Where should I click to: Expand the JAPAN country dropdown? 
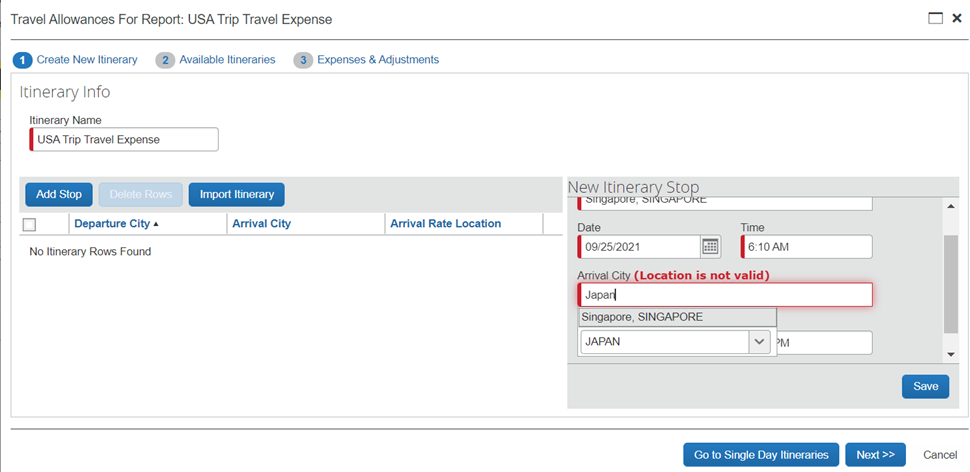758,342
